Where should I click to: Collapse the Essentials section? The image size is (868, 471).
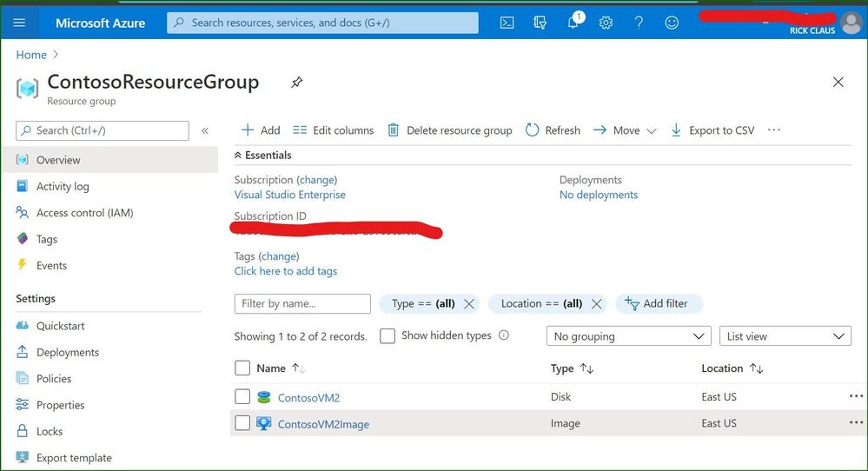pyautogui.click(x=263, y=155)
